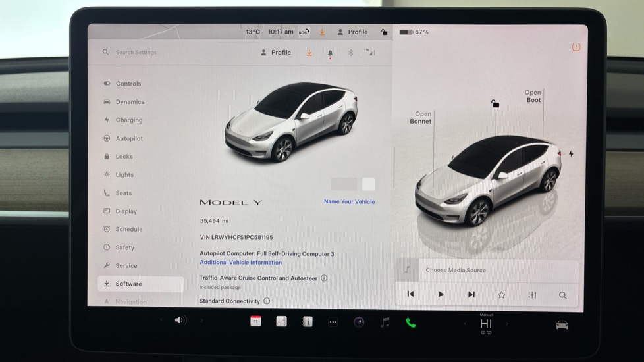This screenshot has height=362, width=644.
Task: Play media
Action: 441,294
